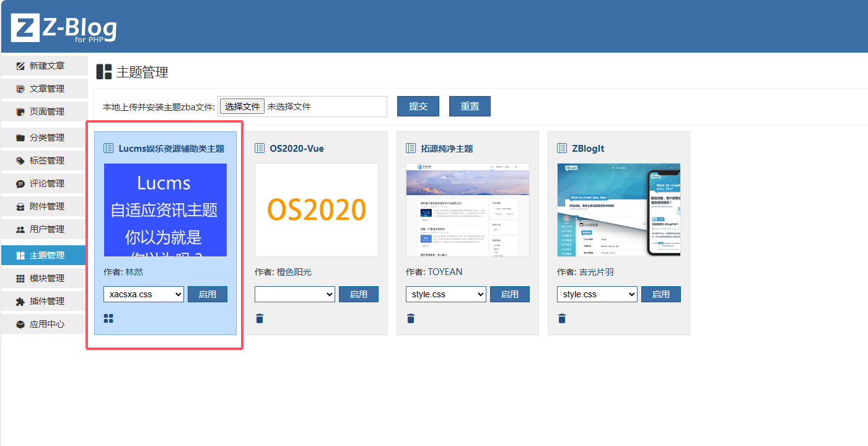Delete the 拓源纯净主题 theme via trash icon
Image resolution: width=868 pixels, height=446 pixels.
(411, 318)
